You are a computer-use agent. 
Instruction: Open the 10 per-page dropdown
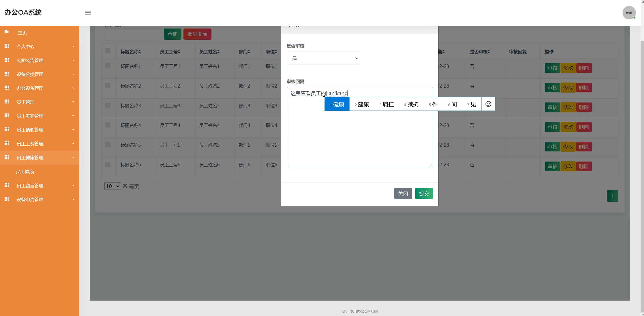[113, 186]
